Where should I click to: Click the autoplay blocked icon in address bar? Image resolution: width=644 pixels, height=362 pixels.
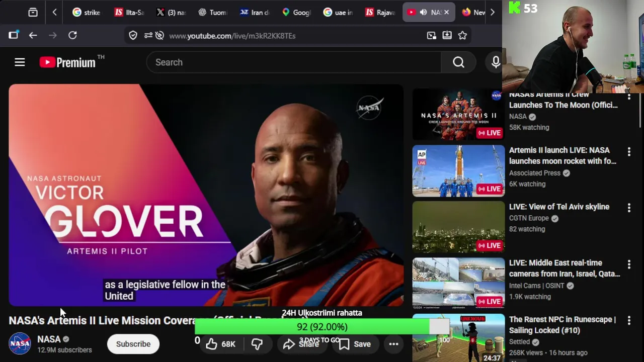[160, 35]
